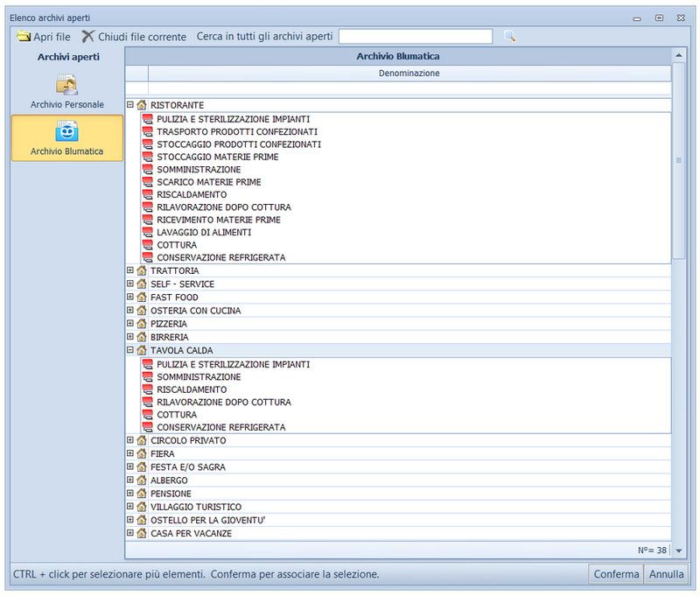Expand the ALBERGO tree node
The width and height of the screenshot is (700, 596).
pos(130,480)
